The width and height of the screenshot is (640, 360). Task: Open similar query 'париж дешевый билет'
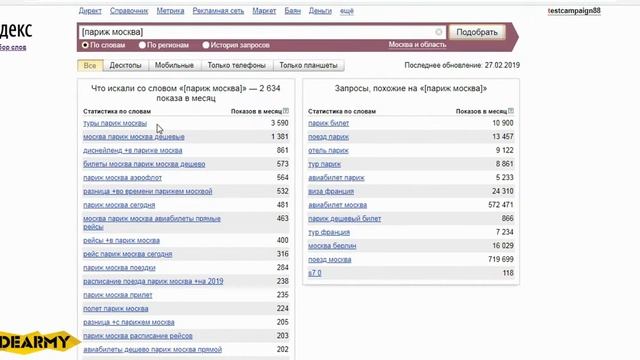tap(344, 218)
